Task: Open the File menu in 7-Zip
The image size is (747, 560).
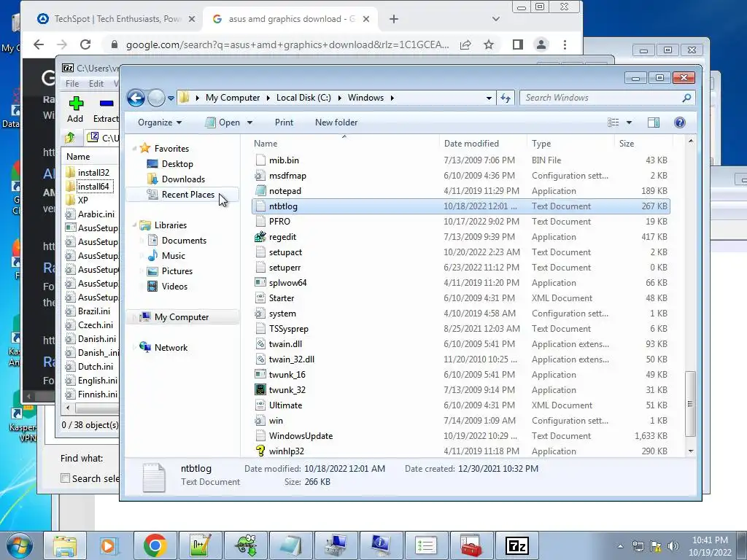Action: point(72,83)
